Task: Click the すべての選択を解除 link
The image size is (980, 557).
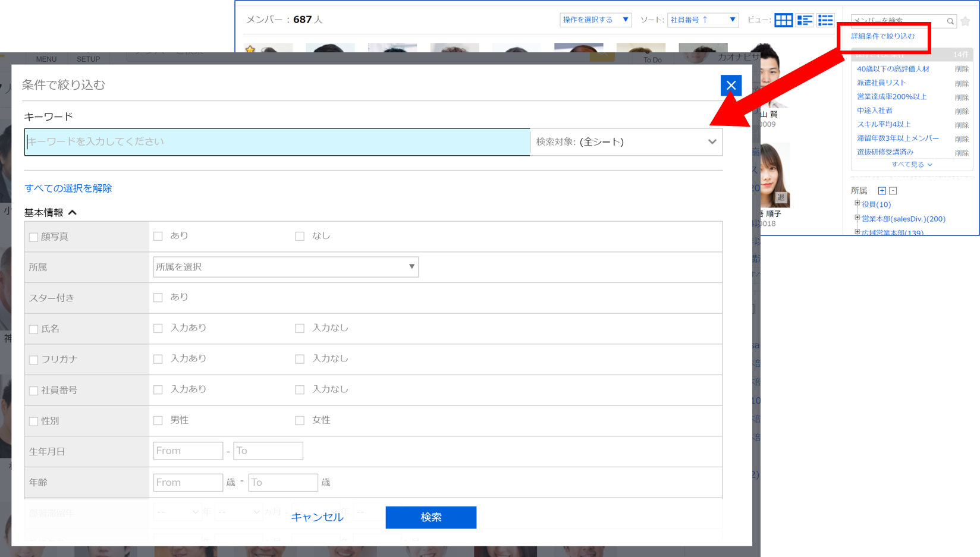Action: coord(68,188)
